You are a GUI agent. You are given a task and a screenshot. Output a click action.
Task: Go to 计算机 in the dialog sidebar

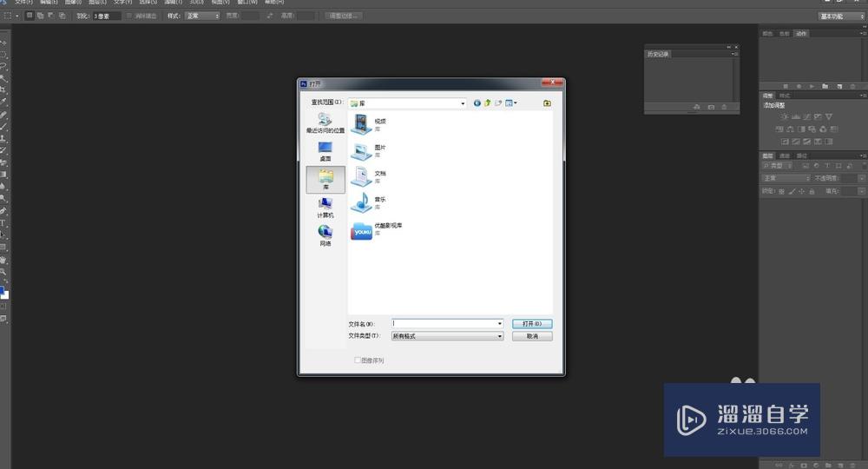(x=325, y=208)
